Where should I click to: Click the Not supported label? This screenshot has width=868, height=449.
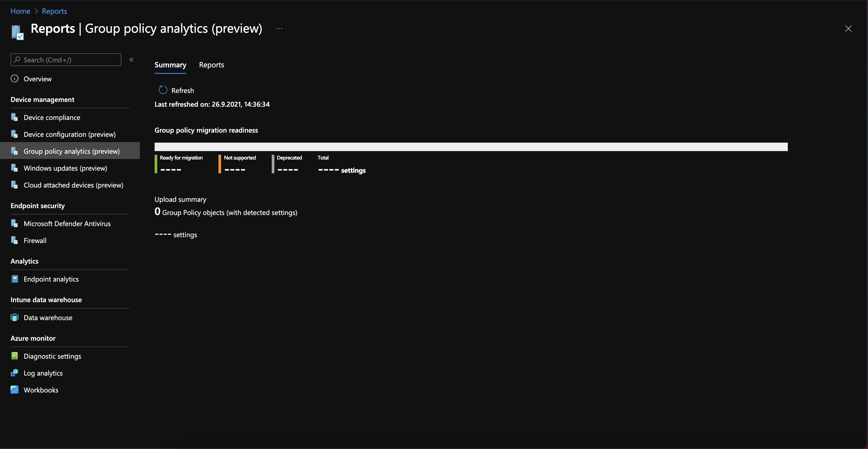pos(240,157)
